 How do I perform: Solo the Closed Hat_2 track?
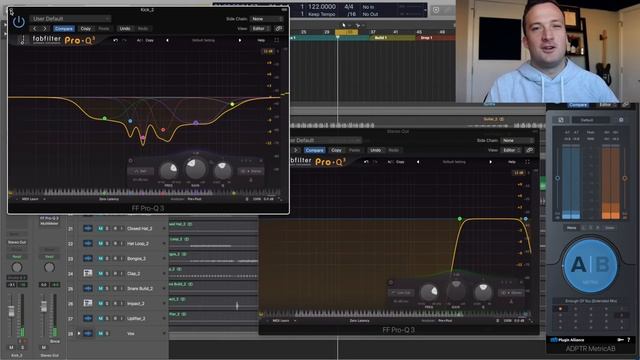tap(108, 229)
